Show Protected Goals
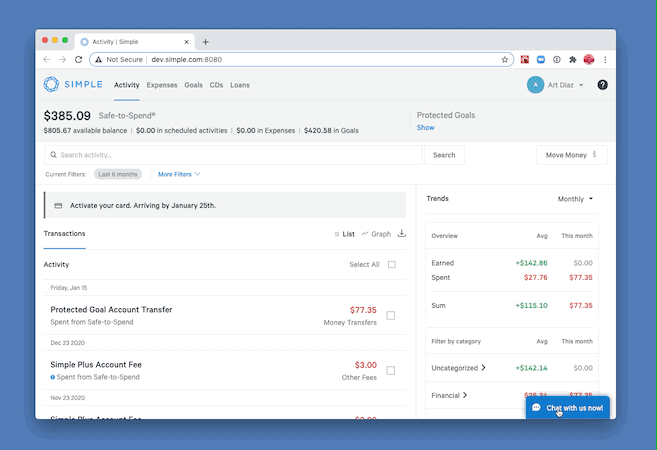 coord(425,127)
